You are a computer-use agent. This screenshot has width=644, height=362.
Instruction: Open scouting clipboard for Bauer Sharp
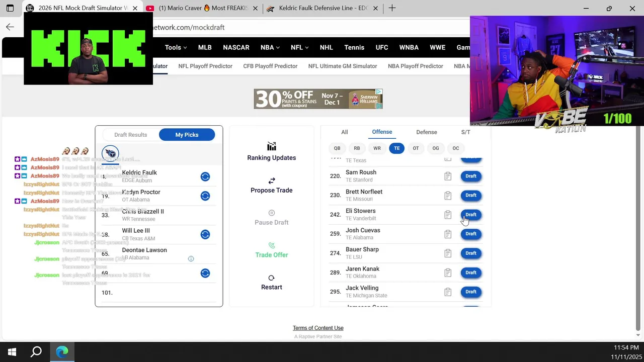(448, 253)
